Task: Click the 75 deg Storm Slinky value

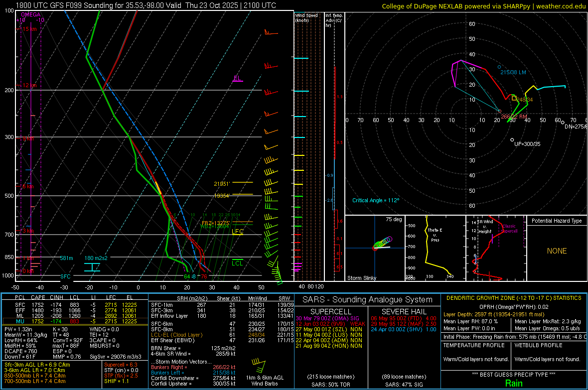Action: (x=394, y=219)
